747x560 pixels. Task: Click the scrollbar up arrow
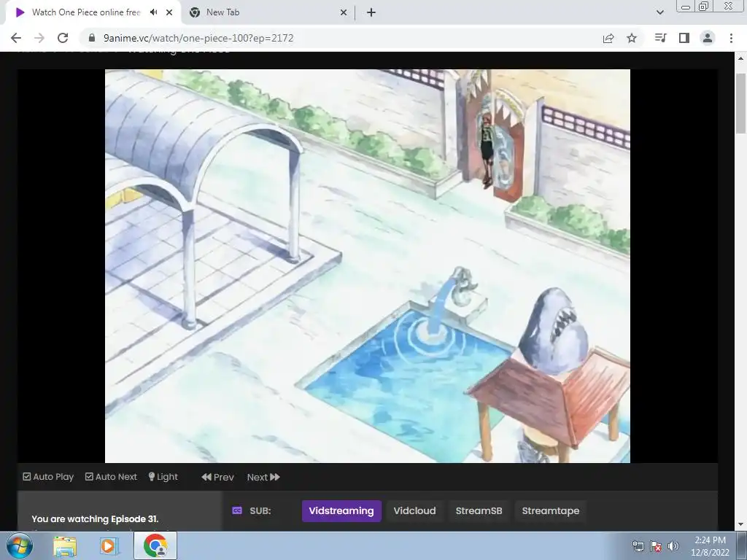740,58
